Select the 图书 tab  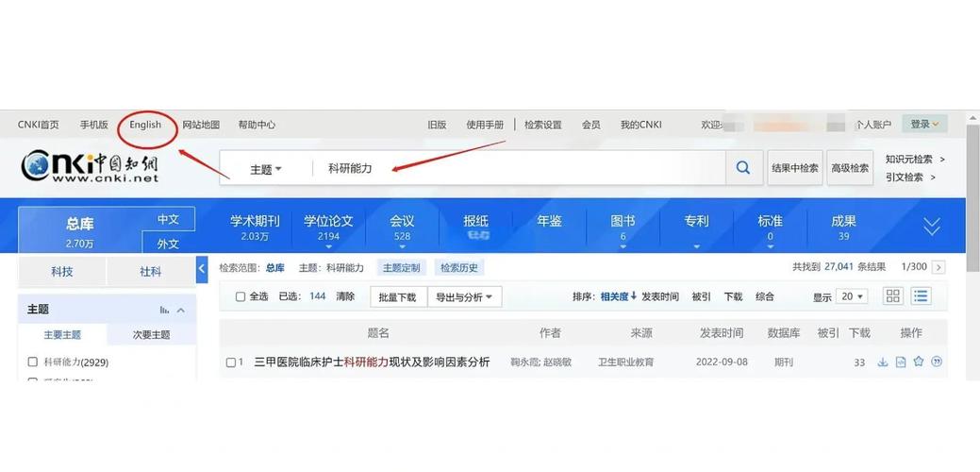623,228
